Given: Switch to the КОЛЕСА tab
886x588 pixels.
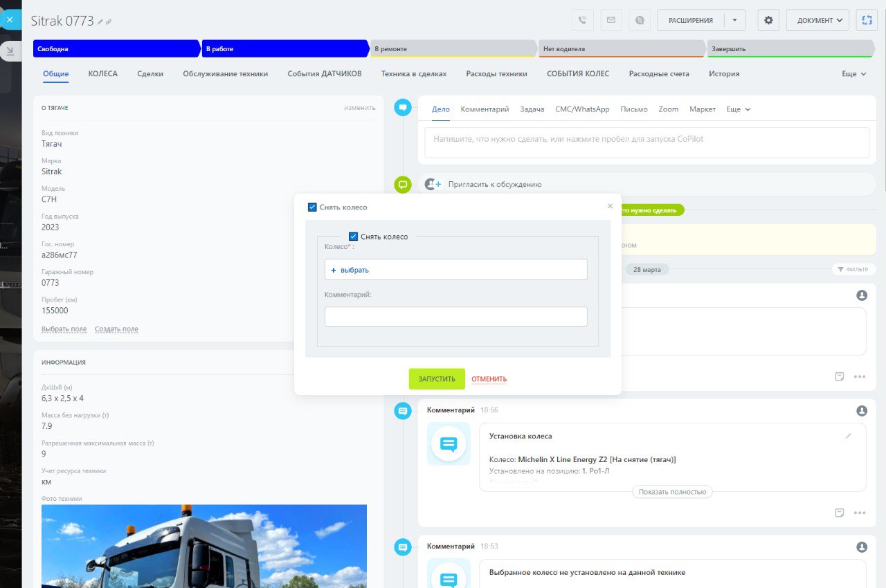Looking at the screenshot, I should [x=102, y=73].
